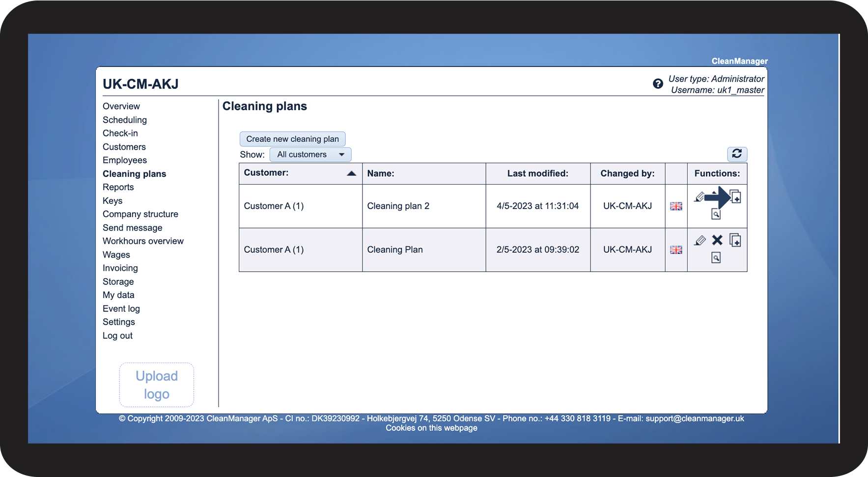Click Log out

point(118,336)
